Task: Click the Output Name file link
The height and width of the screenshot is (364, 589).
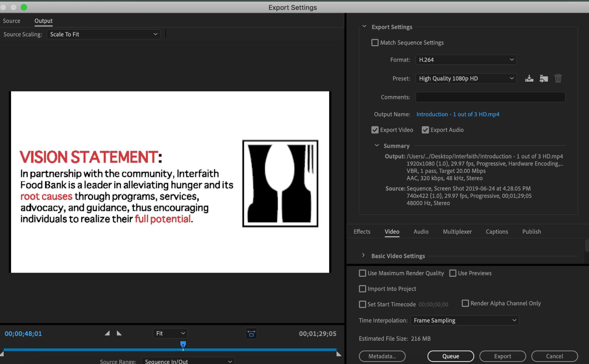Action: 458,114
